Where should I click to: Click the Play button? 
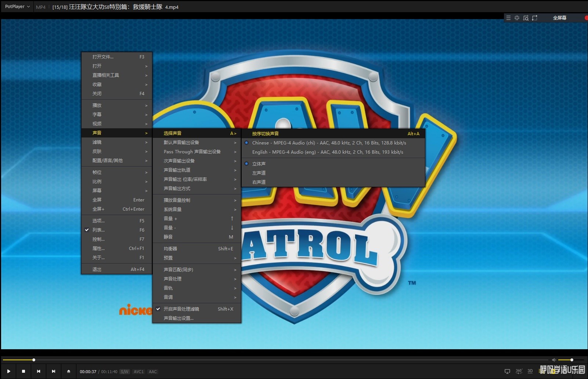8,371
